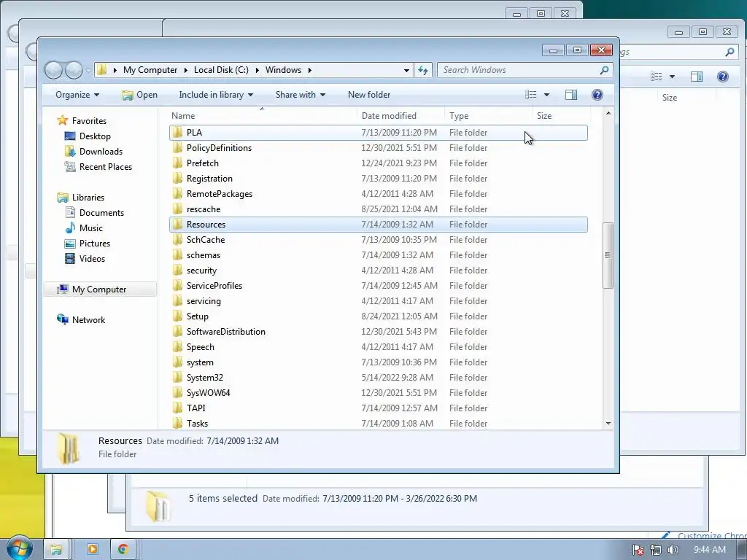Click the scrollbar down arrow

(x=608, y=424)
